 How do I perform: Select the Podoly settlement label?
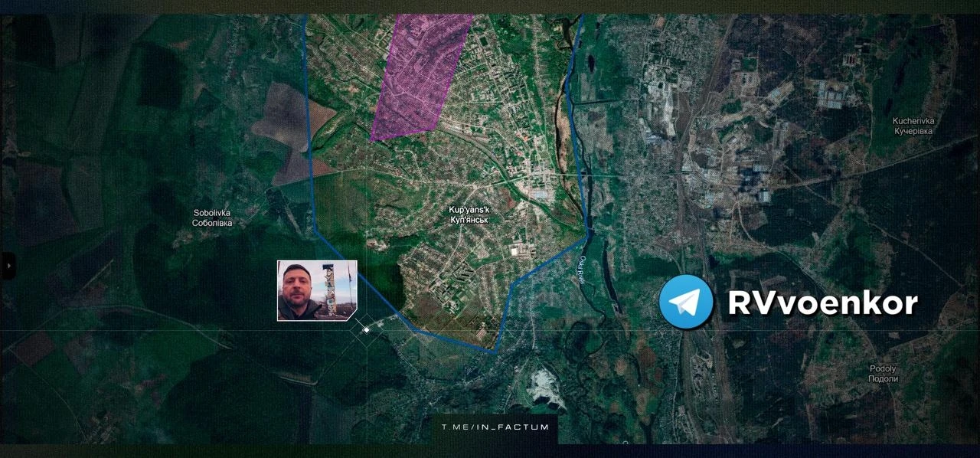pyautogui.click(x=882, y=368)
